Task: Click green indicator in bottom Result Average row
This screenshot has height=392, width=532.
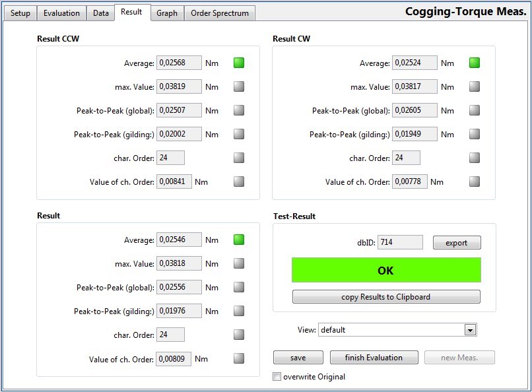Action: (x=239, y=240)
